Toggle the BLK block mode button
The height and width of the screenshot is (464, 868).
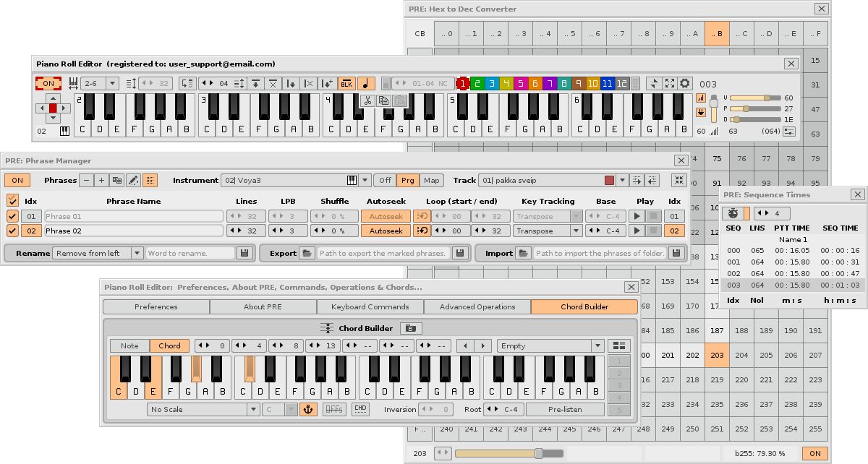346,84
